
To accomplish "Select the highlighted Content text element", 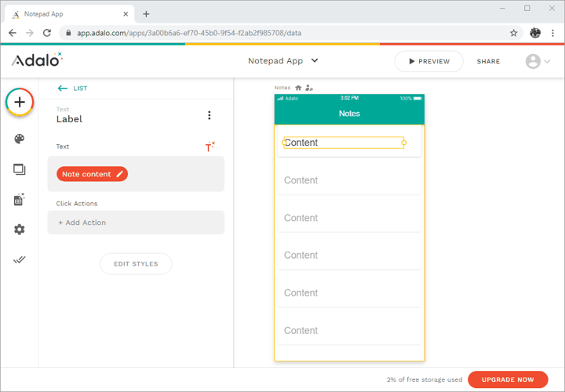I will (344, 143).
